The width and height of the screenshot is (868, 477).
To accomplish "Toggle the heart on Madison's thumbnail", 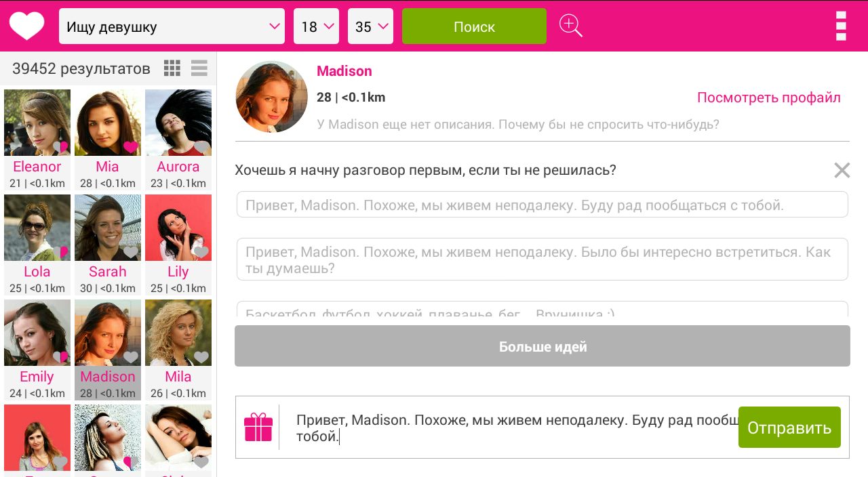I will 131,357.
